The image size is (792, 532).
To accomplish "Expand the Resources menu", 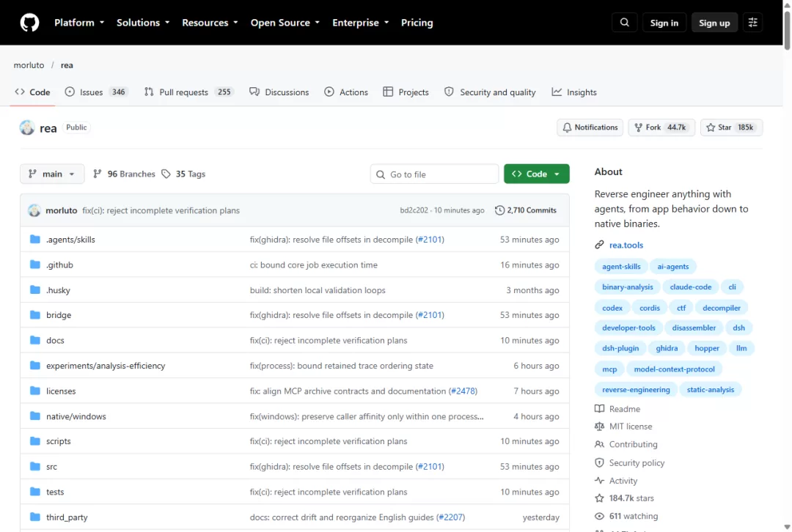I will [x=210, y=23].
